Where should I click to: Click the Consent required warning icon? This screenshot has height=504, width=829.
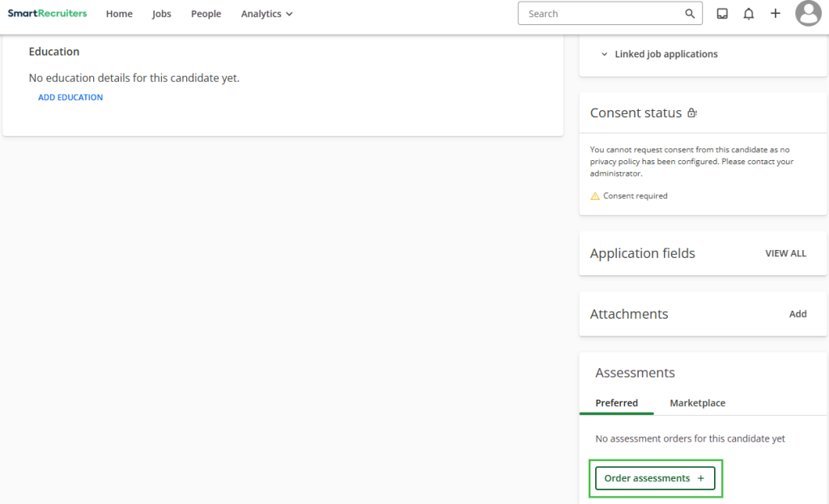(595, 196)
